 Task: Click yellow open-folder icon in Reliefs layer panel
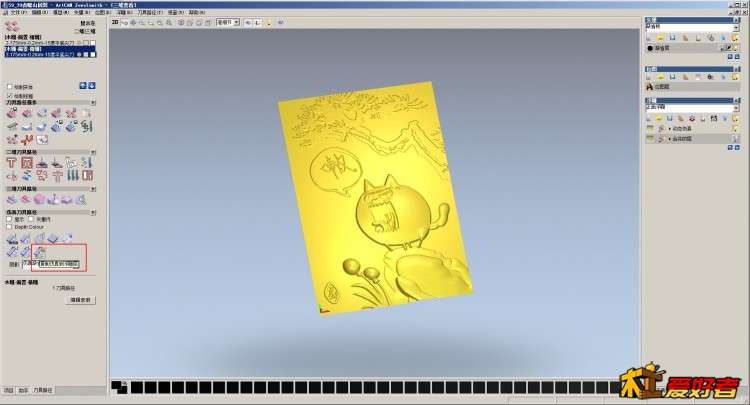click(x=659, y=118)
